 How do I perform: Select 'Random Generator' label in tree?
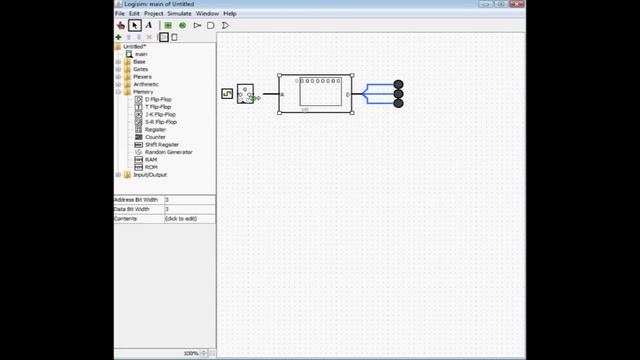(169, 152)
